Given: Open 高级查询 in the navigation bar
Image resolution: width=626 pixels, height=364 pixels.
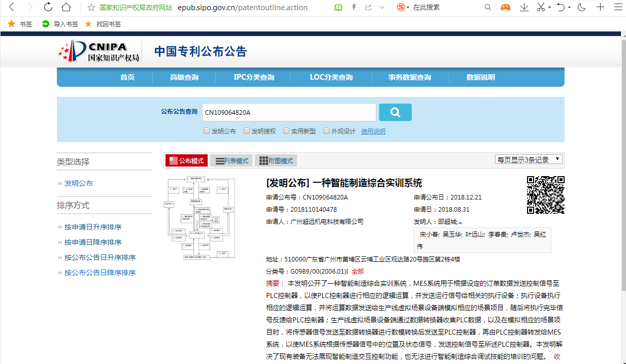Looking at the screenshot, I should (x=184, y=77).
